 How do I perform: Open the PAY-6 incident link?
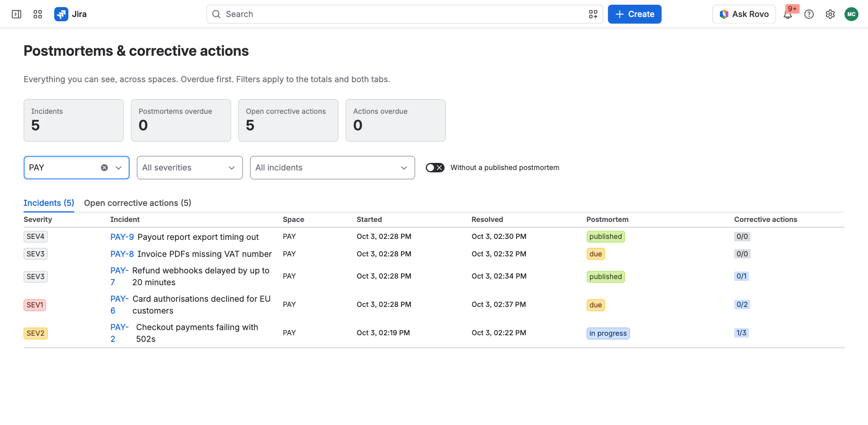tap(119, 305)
